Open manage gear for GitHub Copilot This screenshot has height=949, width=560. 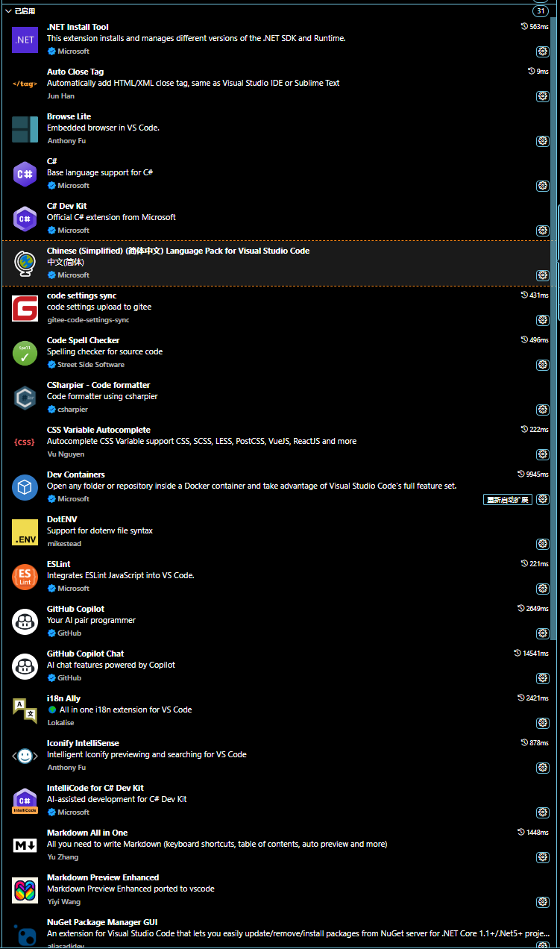[542, 633]
